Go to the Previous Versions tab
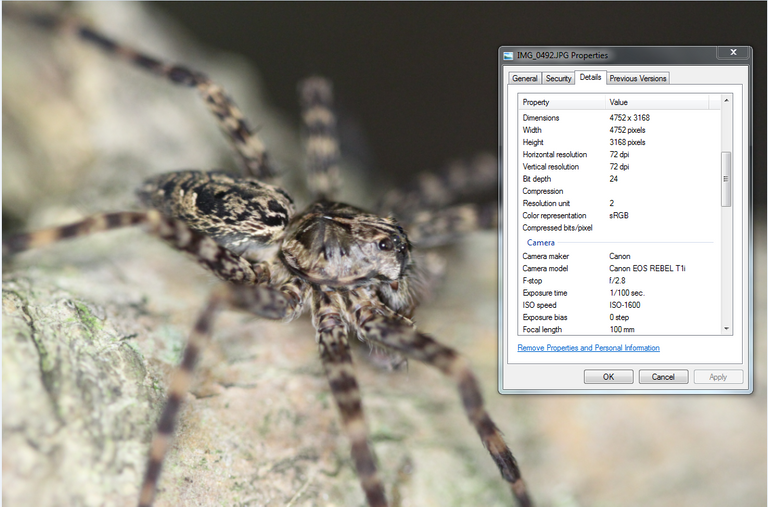768x507 pixels. point(638,78)
